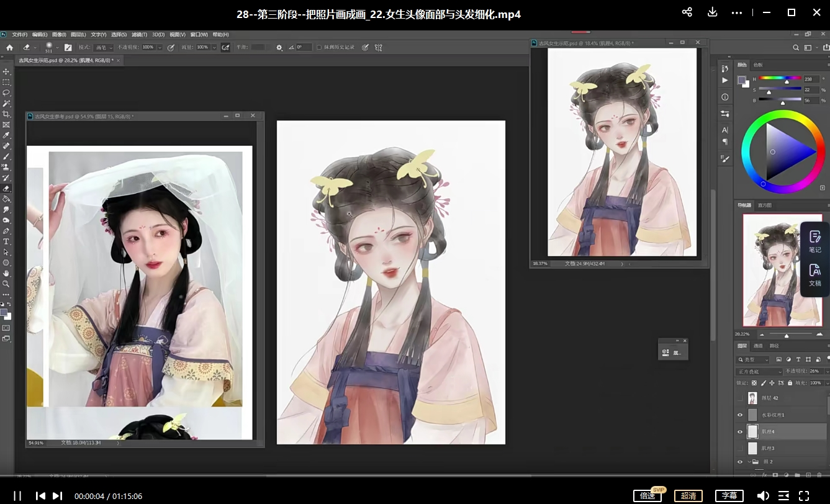The height and width of the screenshot is (504, 830).
Task: Open smoothing options gear icon
Action: tap(279, 47)
